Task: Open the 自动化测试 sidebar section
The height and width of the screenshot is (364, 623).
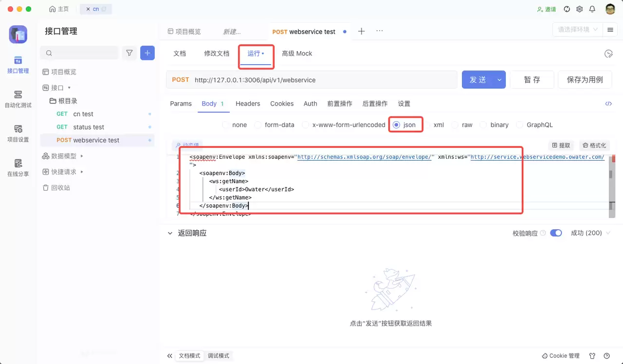Action: tap(18, 99)
